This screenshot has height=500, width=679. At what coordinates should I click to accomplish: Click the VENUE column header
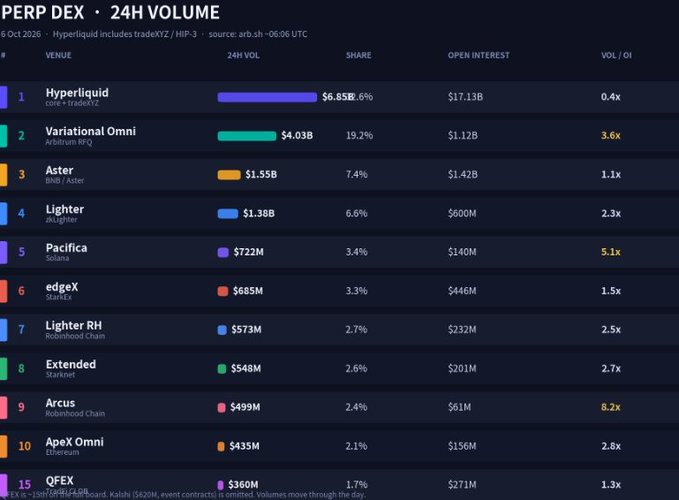pyautogui.click(x=58, y=55)
